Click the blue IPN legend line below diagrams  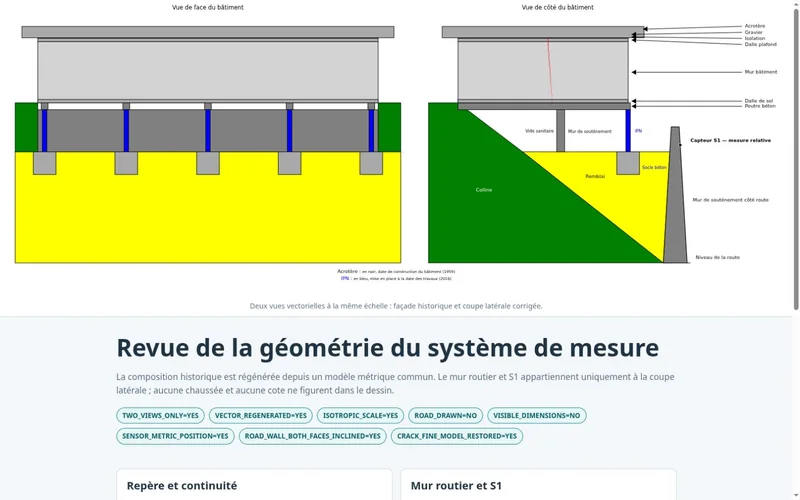pyautogui.click(x=396, y=279)
